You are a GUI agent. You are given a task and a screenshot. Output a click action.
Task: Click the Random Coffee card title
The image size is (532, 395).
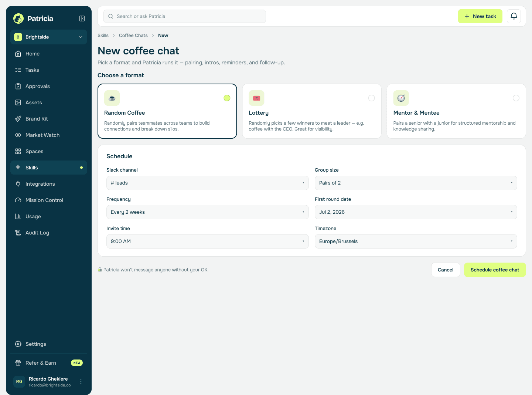point(125,113)
